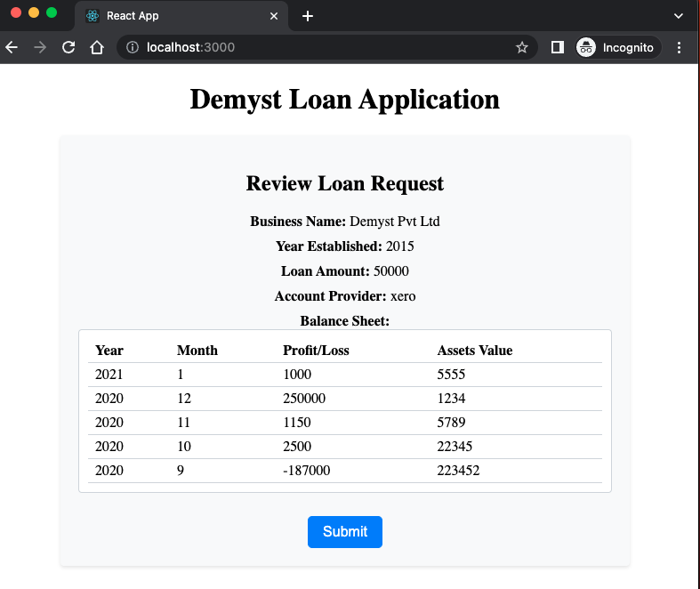700x589 pixels.
Task: Click month cell 12
Action: [184, 399]
